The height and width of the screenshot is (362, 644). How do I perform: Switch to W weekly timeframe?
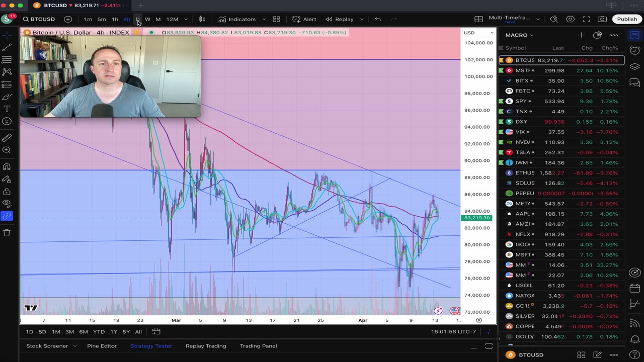(x=147, y=19)
